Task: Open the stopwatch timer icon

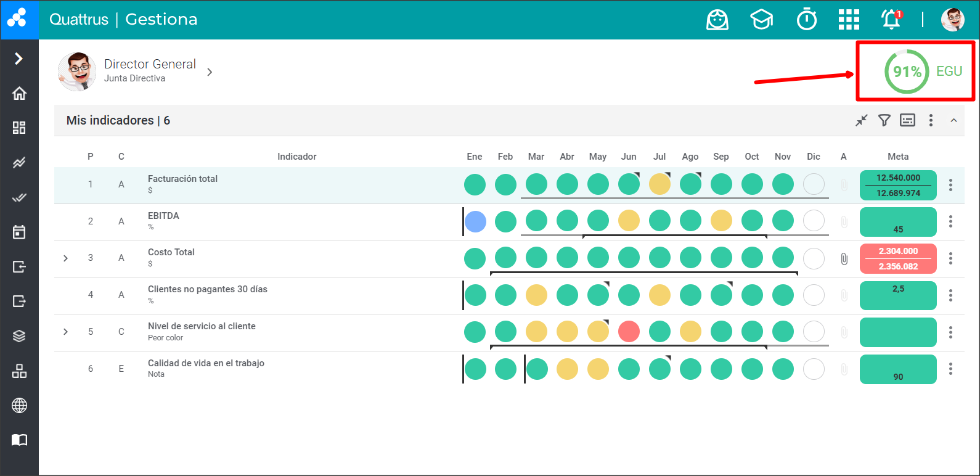Action: tap(807, 20)
